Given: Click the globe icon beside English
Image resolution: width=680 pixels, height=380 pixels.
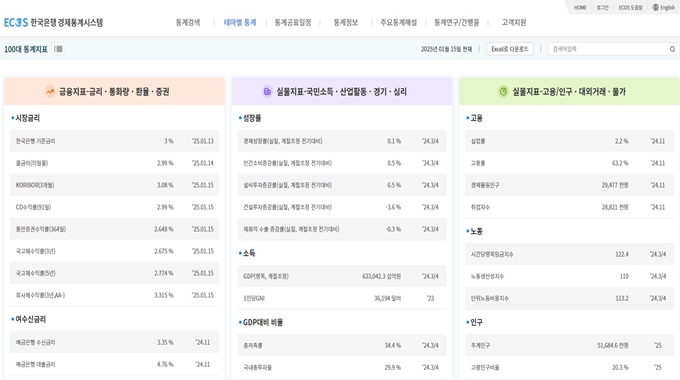Looking at the screenshot, I should (x=656, y=7).
